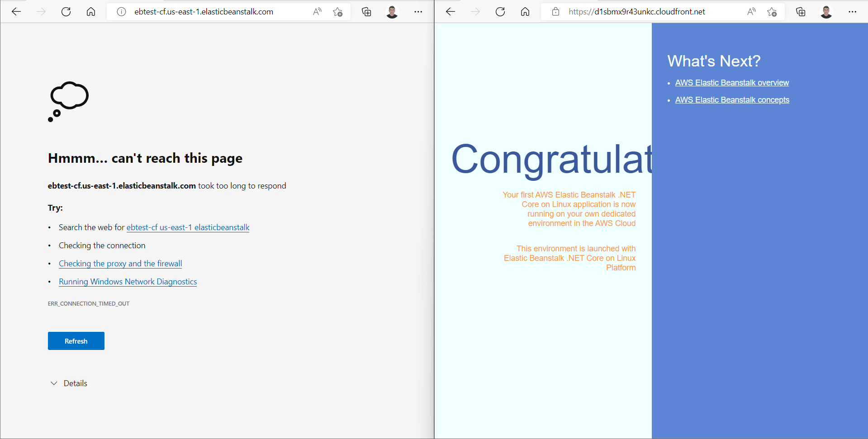Click Read aloud in the left browser toolbar

(317, 12)
